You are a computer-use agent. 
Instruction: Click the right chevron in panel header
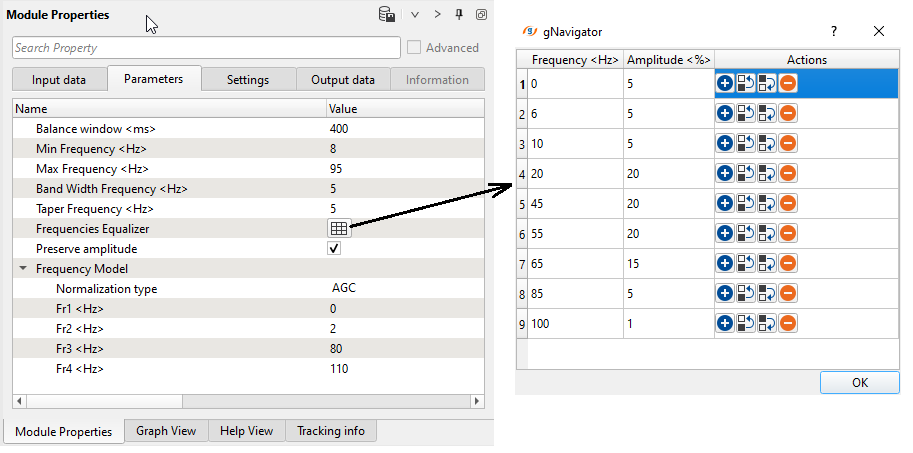(437, 15)
